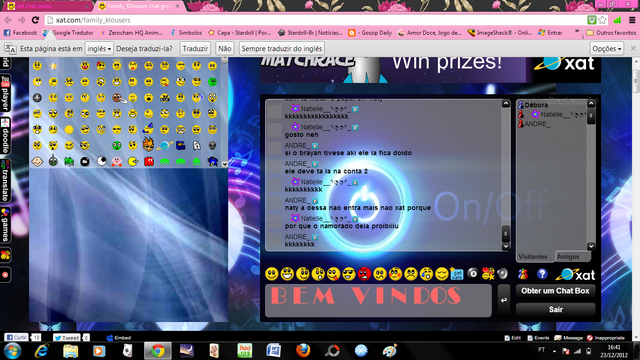Insert the red angry smiley
Viewport: 640px width, 360px height.
pyautogui.click(x=364, y=274)
